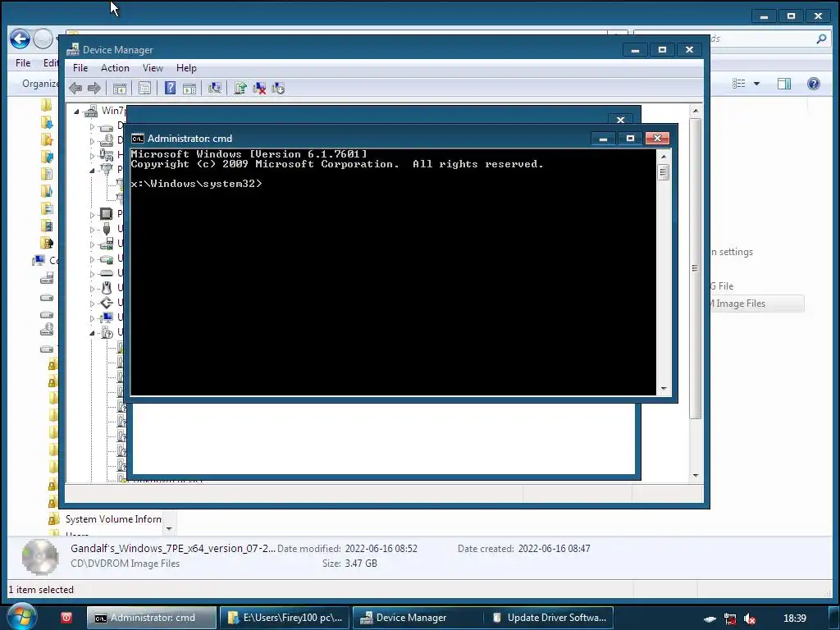The height and width of the screenshot is (630, 840).
Task: Switch to Device Manager taskbar button
Action: click(418, 618)
